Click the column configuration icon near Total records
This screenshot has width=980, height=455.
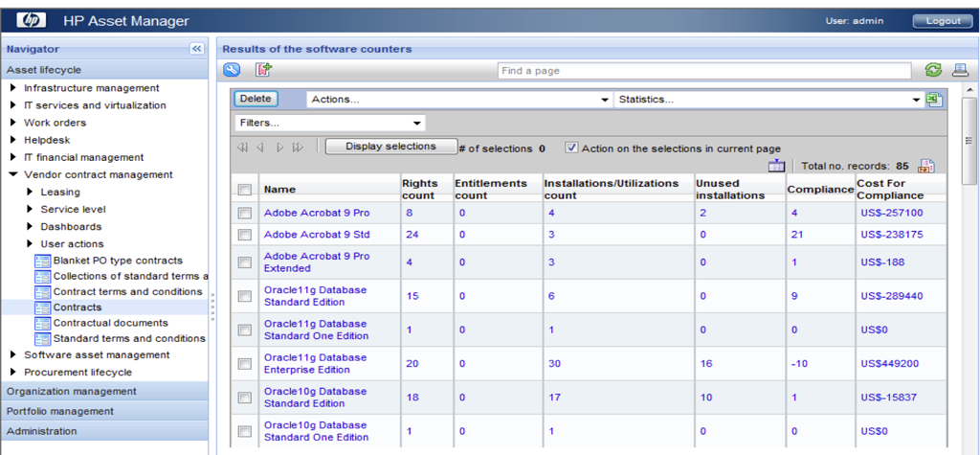click(x=775, y=166)
